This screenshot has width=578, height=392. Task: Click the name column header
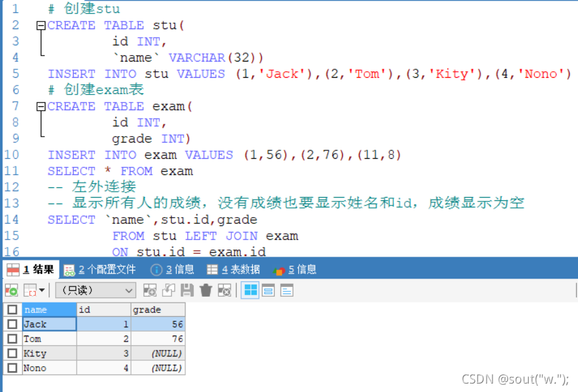pyautogui.click(x=49, y=310)
